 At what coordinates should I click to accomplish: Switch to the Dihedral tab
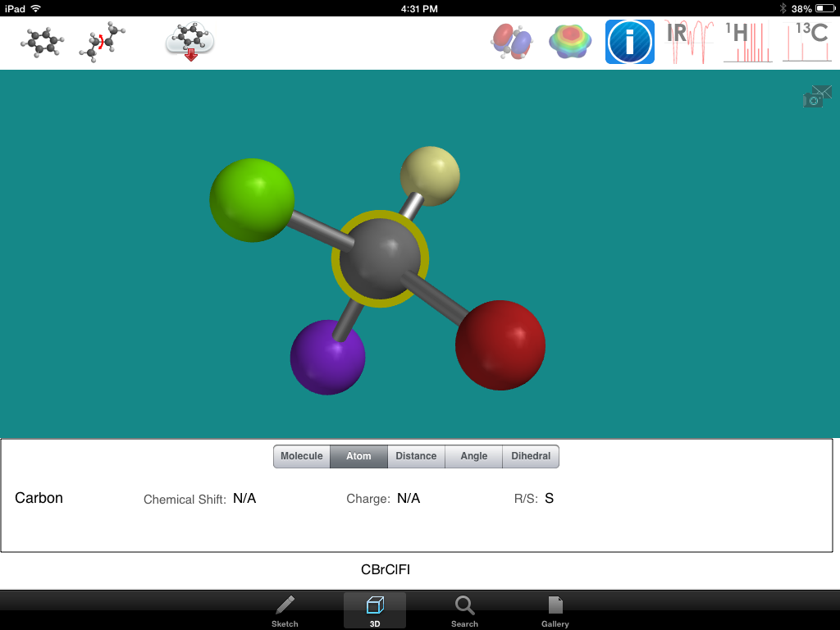530,456
